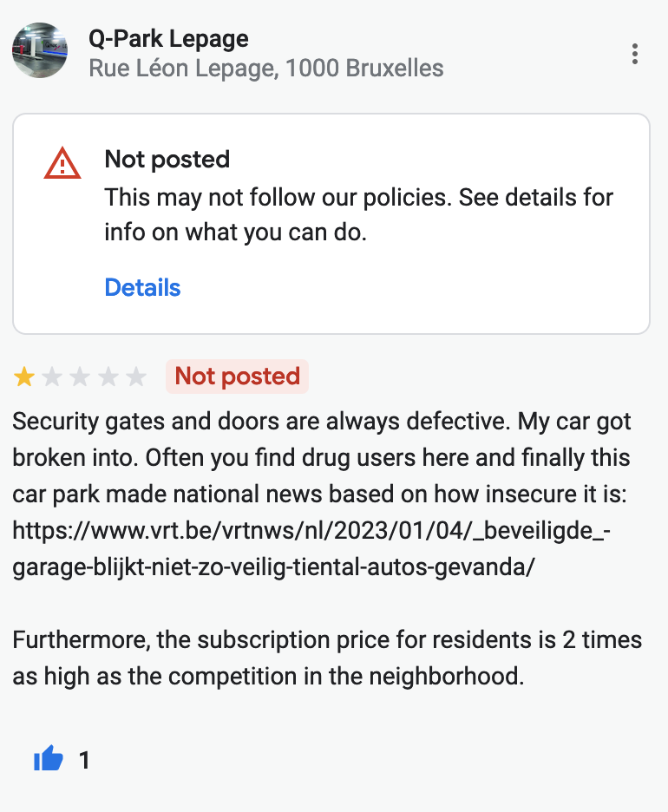
Task: Open the Details link in the notice
Action: 142,288
